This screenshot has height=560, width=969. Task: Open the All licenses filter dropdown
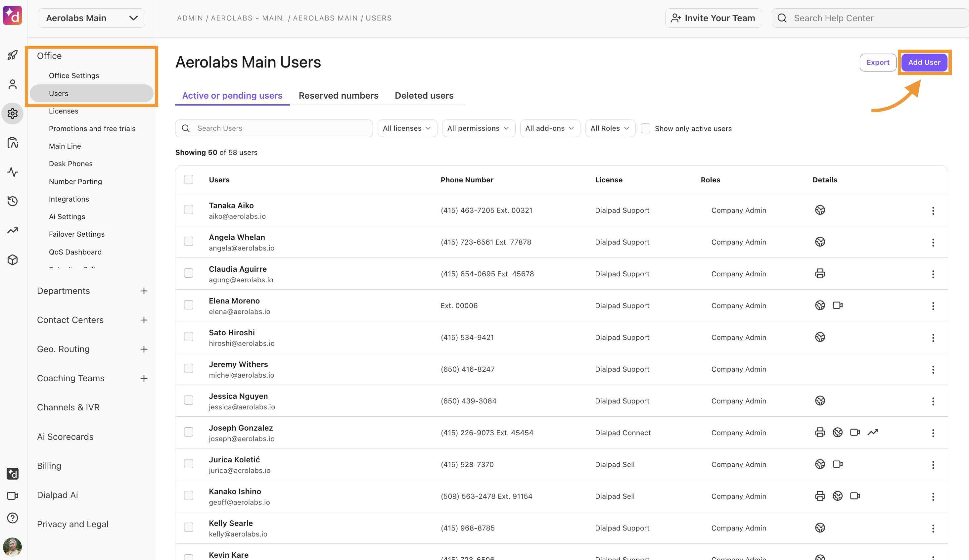407,128
